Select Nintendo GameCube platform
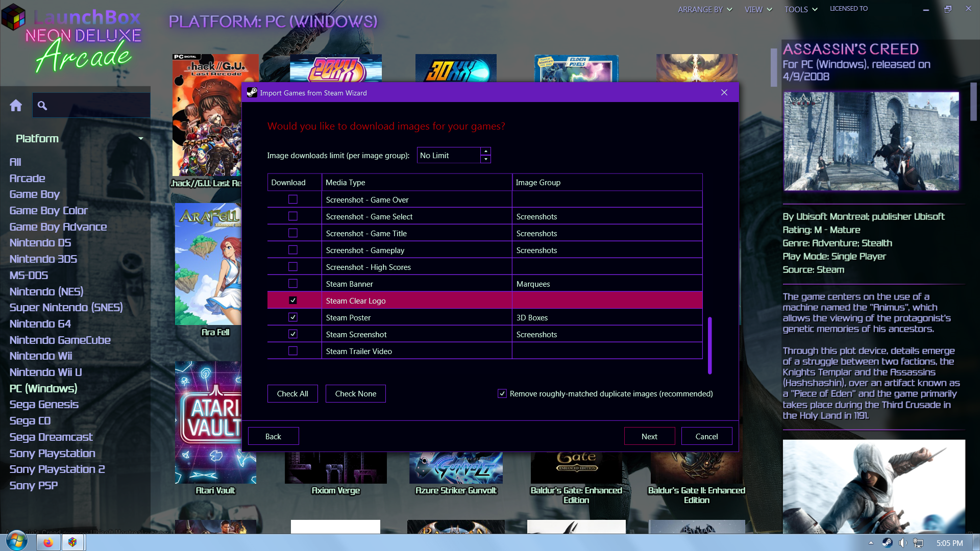Viewport: 980px width, 551px height. pyautogui.click(x=60, y=340)
